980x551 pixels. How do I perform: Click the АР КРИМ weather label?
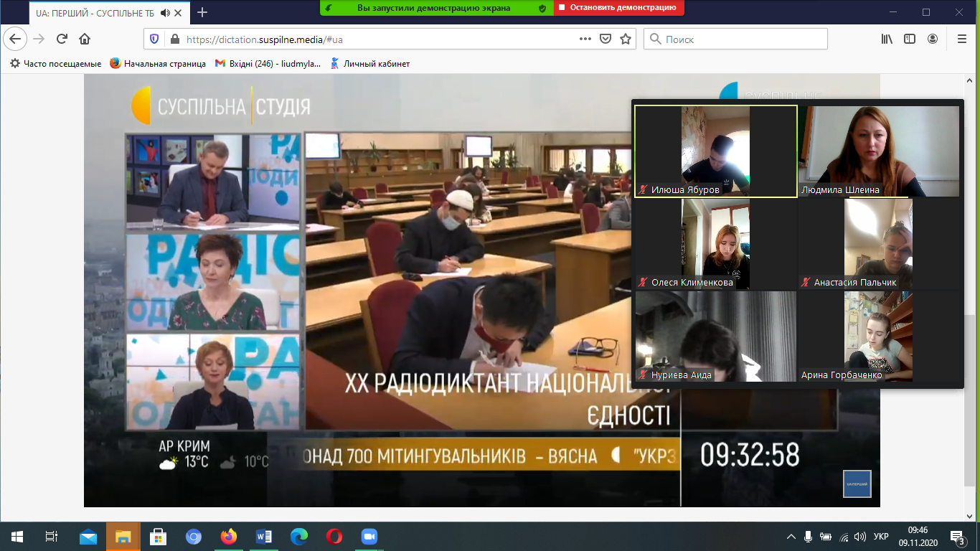click(184, 447)
